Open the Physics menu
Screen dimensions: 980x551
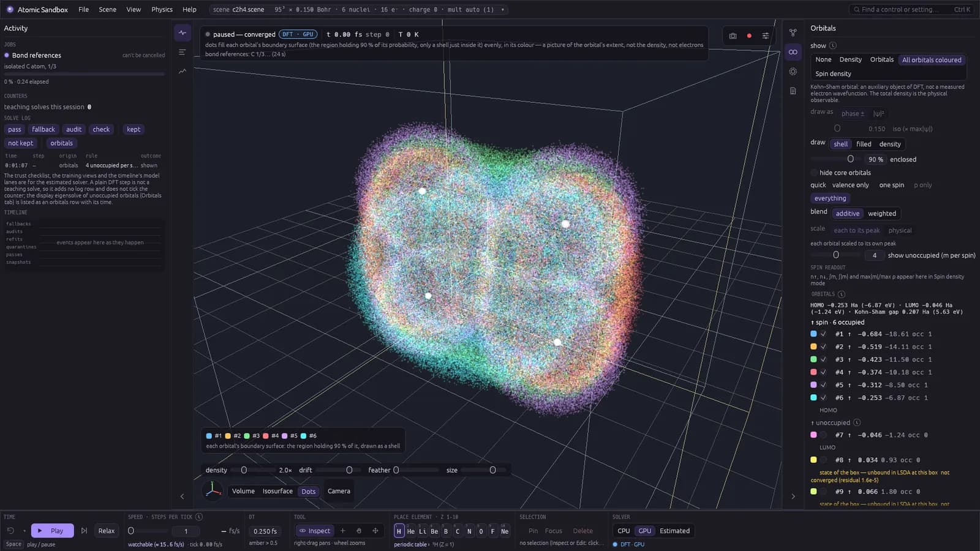click(x=162, y=10)
